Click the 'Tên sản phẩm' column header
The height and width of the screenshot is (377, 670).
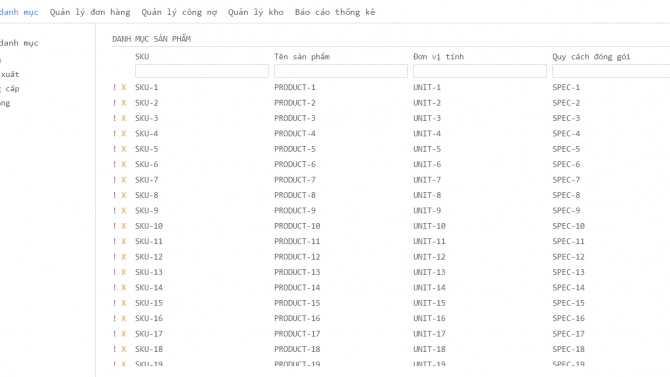302,56
